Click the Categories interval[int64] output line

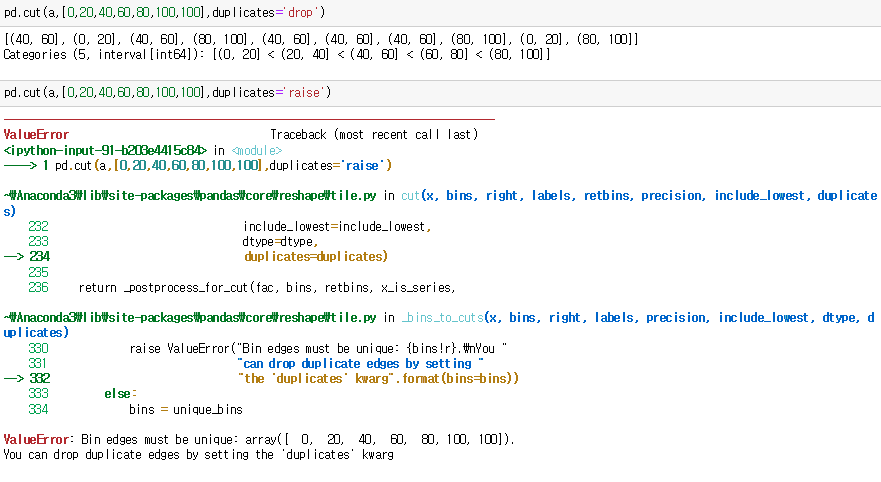(x=276, y=53)
